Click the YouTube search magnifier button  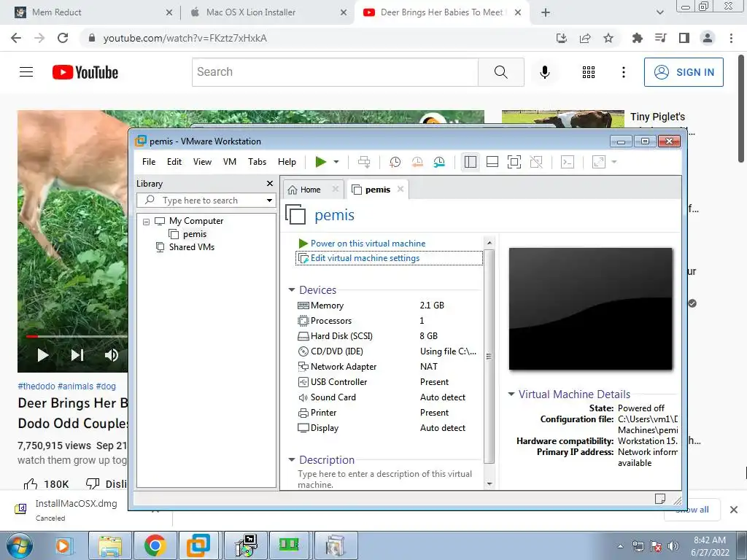[500, 72]
